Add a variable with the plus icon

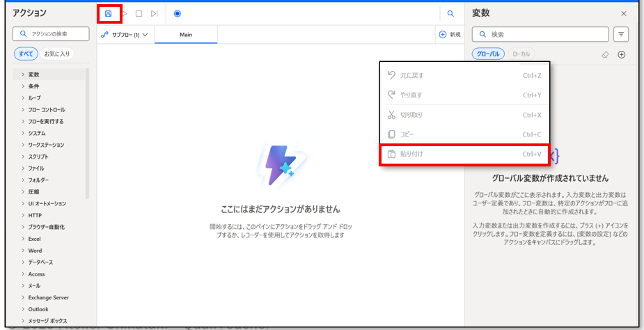[x=622, y=54]
